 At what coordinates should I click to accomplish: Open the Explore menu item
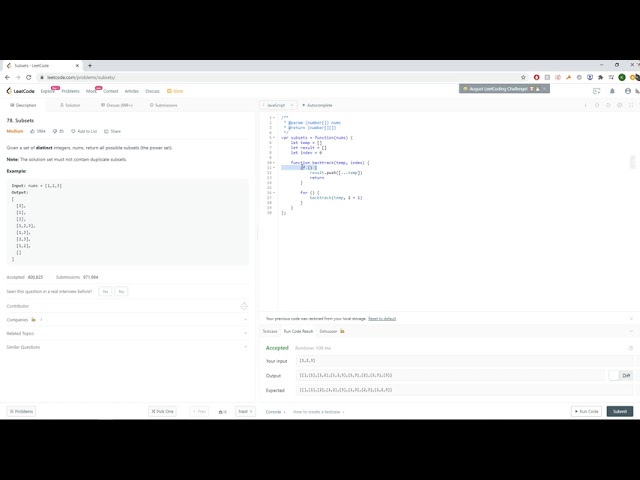47,91
